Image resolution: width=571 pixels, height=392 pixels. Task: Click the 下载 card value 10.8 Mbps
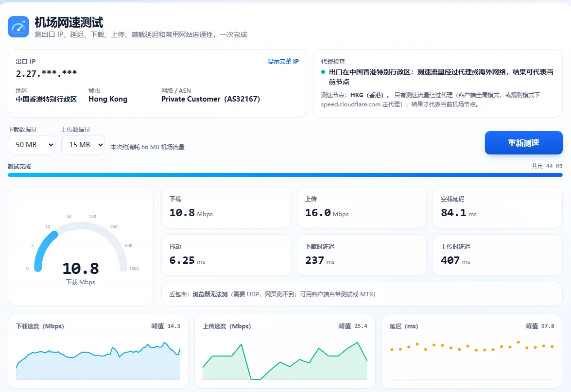tap(191, 213)
